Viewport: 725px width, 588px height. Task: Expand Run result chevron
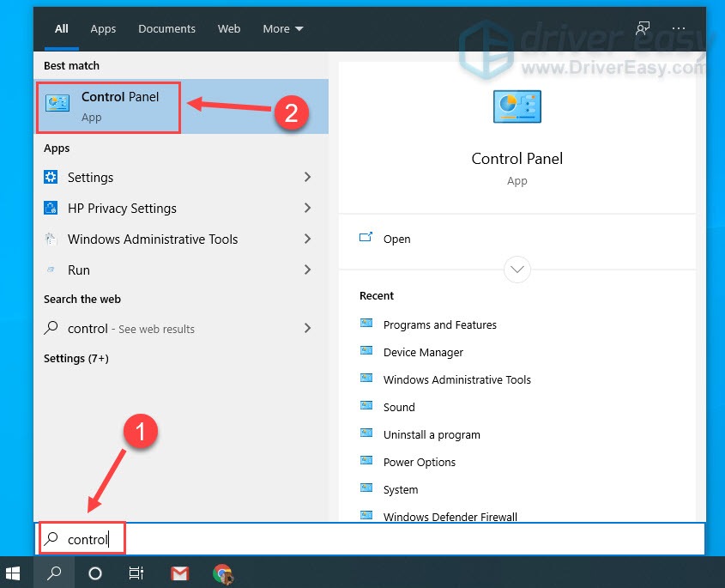pyautogui.click(x=307, y=270)
